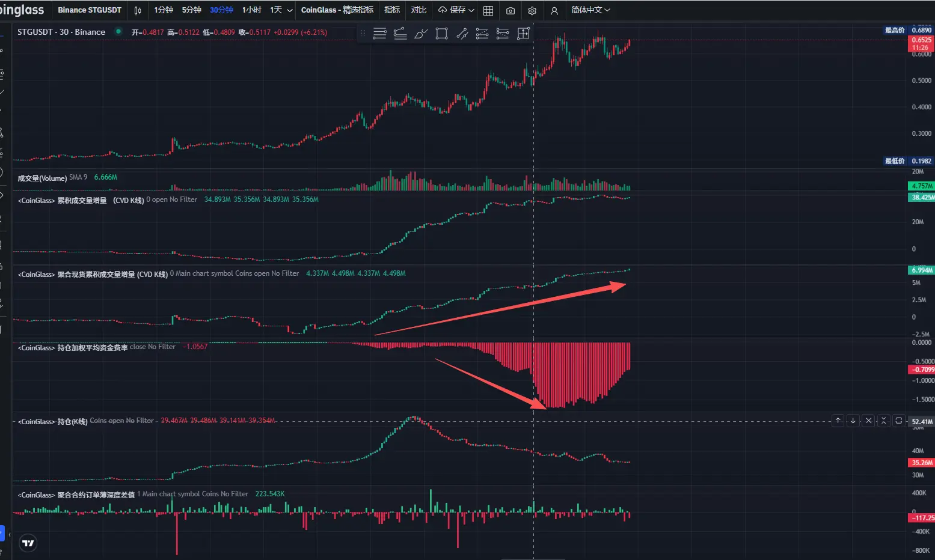The width and height of the screenshot is (935, 560).
Task: Select the rectangle shape tool
Action: (441, 34)
